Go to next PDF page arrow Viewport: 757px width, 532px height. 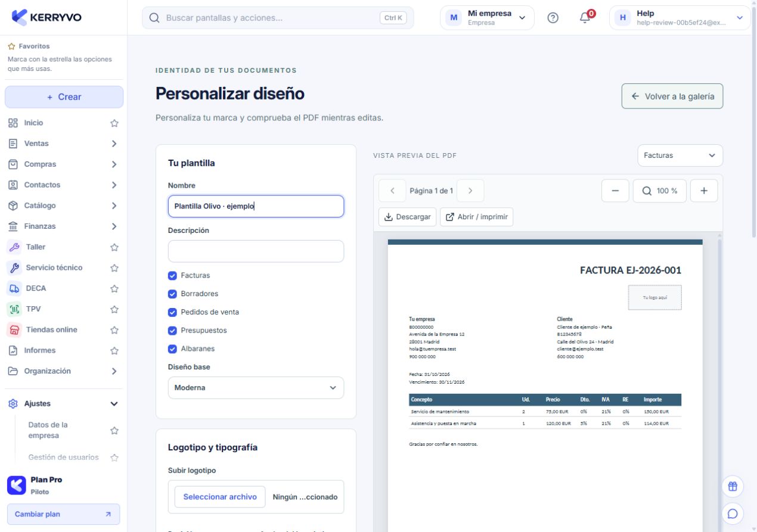[470, 191]
